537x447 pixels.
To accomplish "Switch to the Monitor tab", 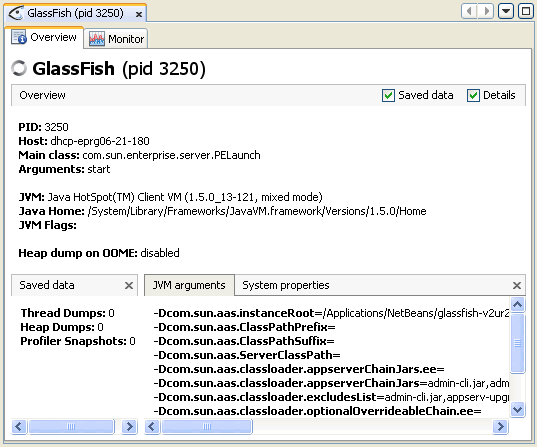I will pos(116,38).
